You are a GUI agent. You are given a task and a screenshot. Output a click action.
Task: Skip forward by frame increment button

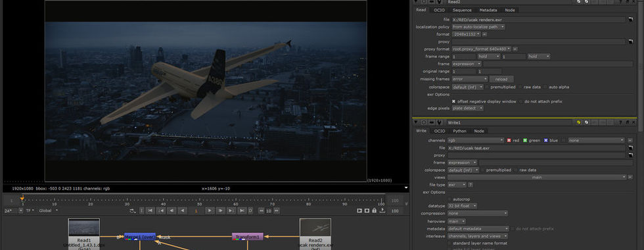click(x=277, y=211)
